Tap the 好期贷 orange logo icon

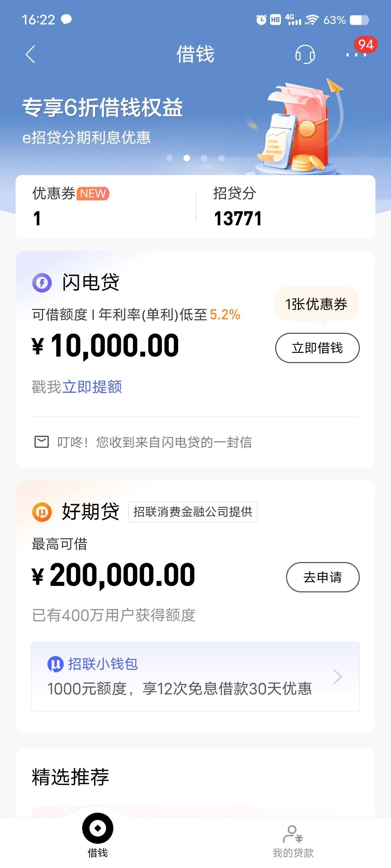[42, 512]
